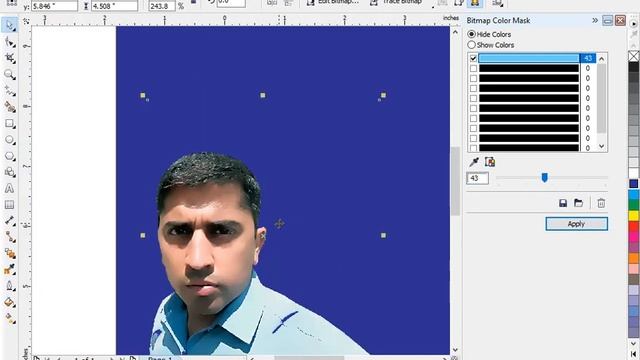
Task: Select the Polygon tool
Action: point(9,156)
